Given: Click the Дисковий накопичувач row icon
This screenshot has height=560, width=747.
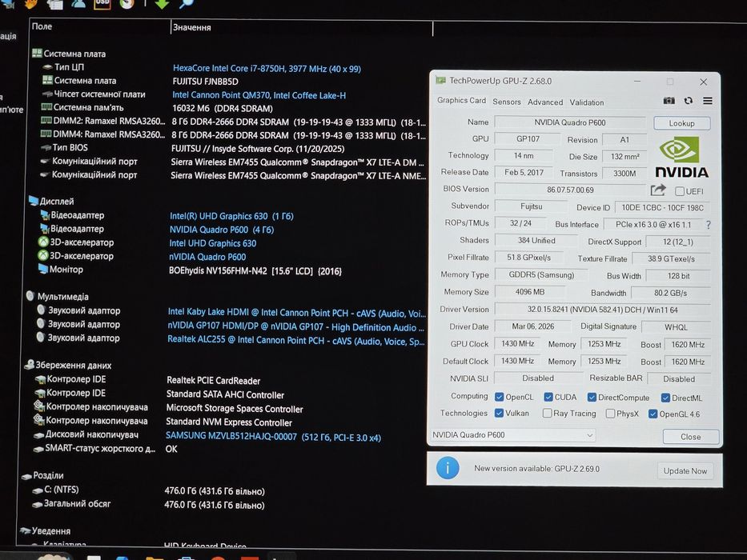Looking at the screenshot, I should coord(38,434).
